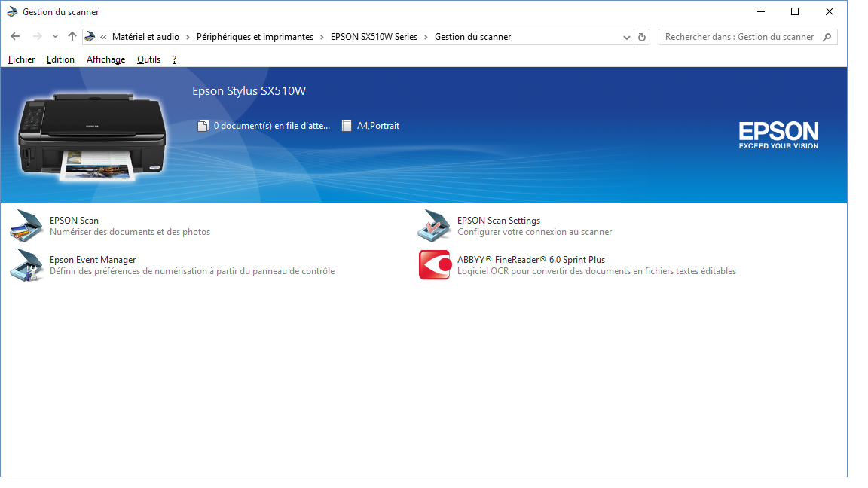Maximize the Gestion du scanner window
Image resolution: width=868 pixels, height=488 pixels.
click(x=795, y=11)
